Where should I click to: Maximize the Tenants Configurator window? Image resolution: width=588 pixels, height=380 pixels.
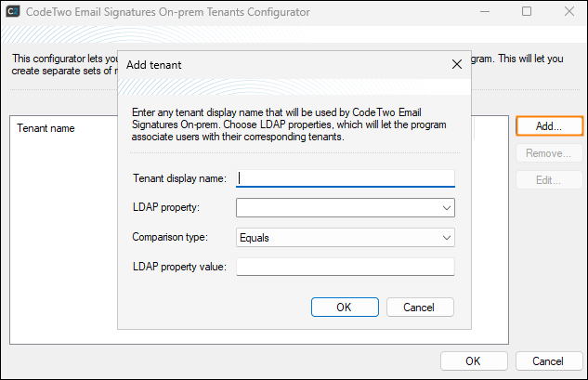coord(527,12)
